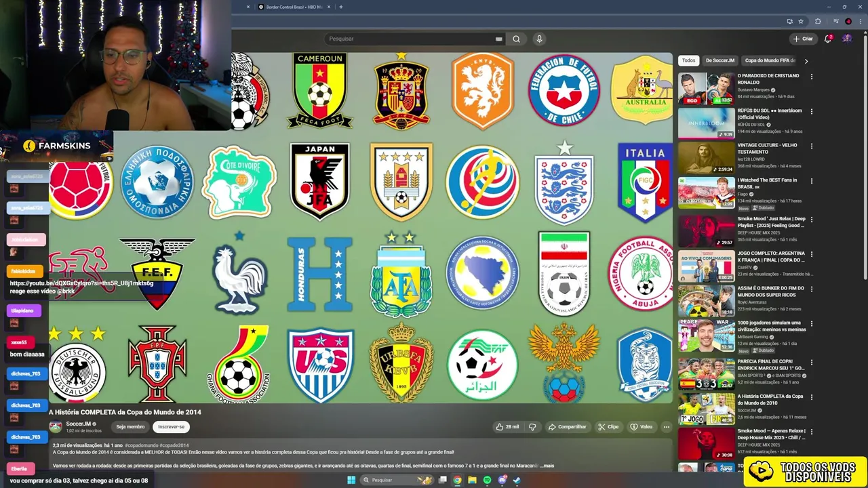The image size is (868, 488).
Task: Open Discord from the taskbar
Action: (x=502, y=480)
